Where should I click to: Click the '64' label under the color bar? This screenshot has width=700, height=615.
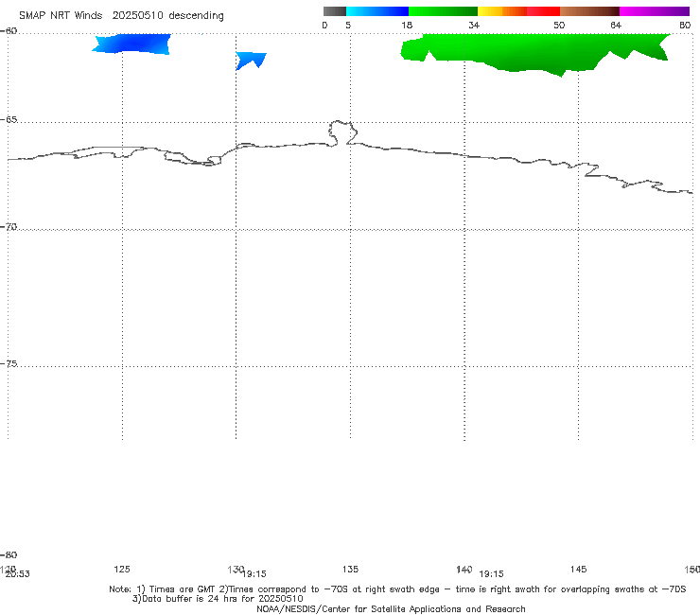click(616, 25)
